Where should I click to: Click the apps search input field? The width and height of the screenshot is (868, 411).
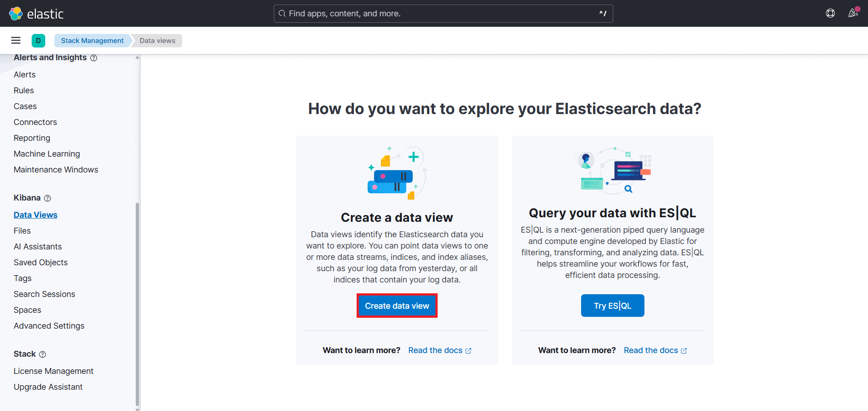tap(443, 13)
